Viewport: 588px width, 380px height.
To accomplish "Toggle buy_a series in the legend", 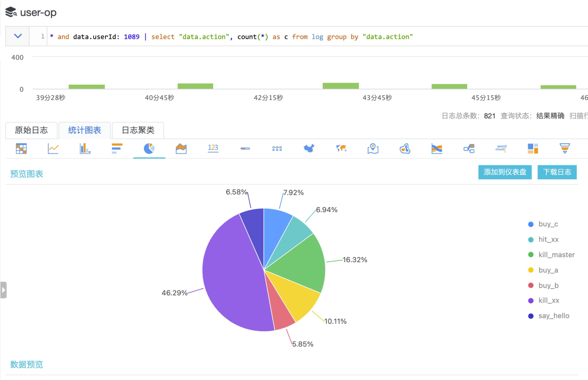I will 543,270.
